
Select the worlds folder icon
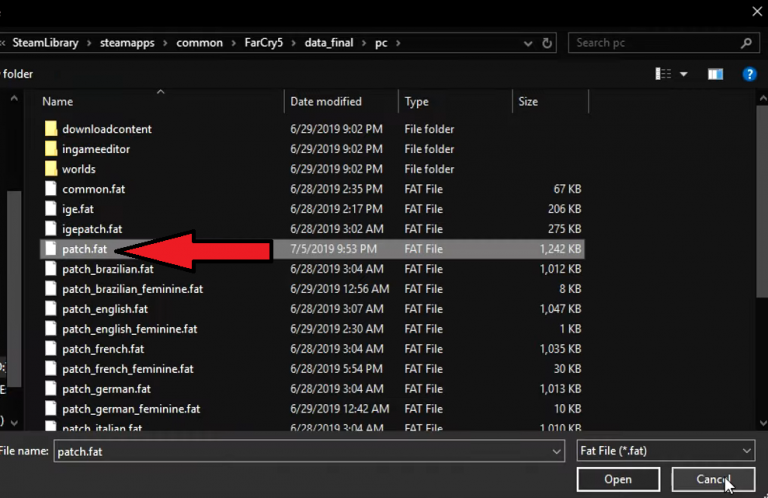[51, 169]
